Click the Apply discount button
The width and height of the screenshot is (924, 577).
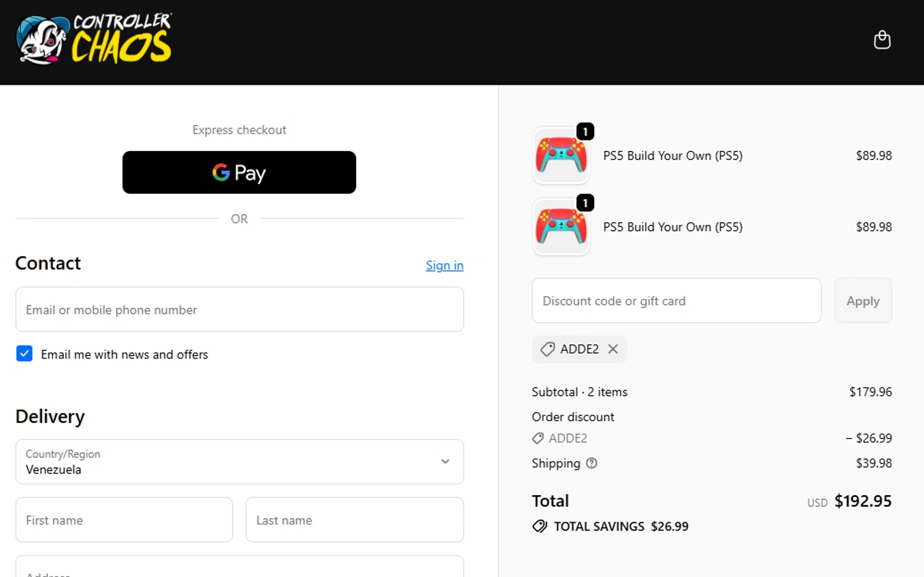point(863,301)
